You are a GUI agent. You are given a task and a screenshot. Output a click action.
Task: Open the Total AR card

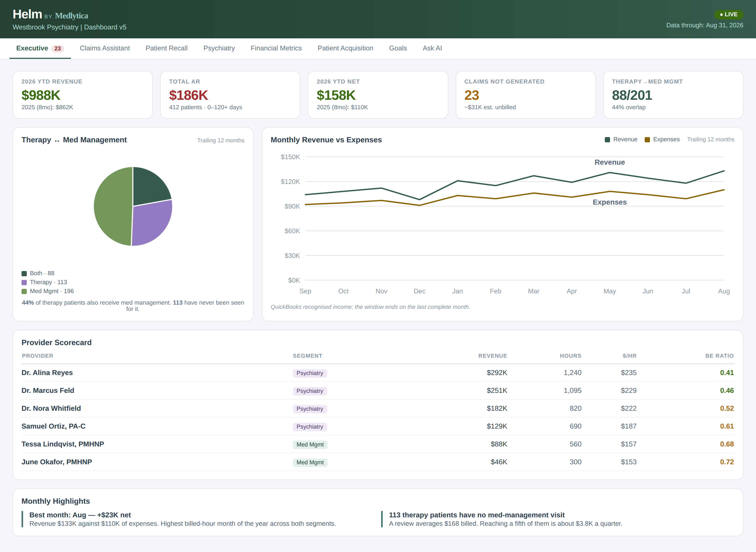coord(230,95)
